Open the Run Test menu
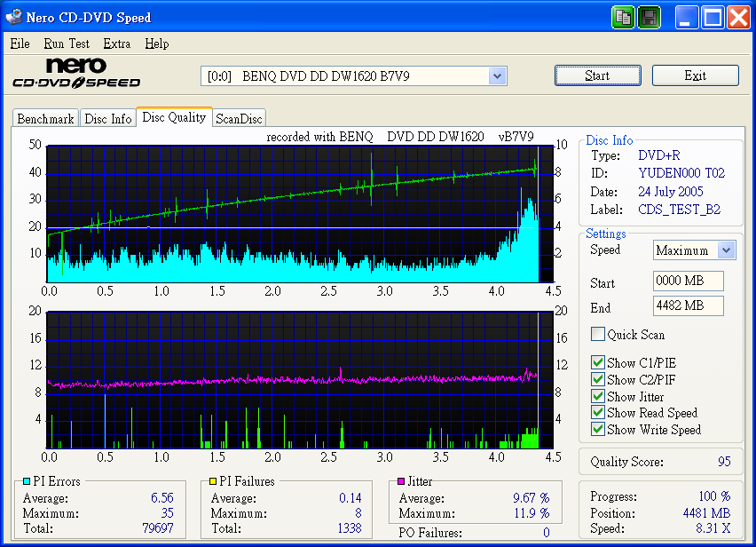 (x=67, y=44)
